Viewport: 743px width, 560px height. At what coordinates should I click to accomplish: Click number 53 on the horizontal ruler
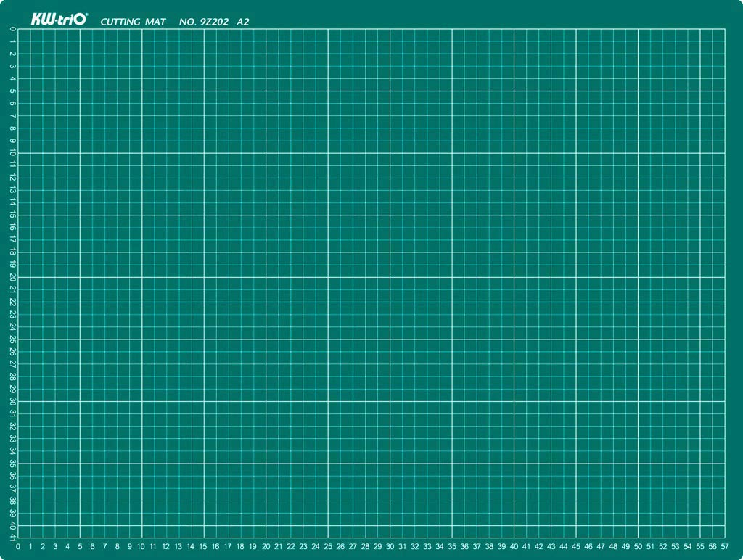(676, 546)
